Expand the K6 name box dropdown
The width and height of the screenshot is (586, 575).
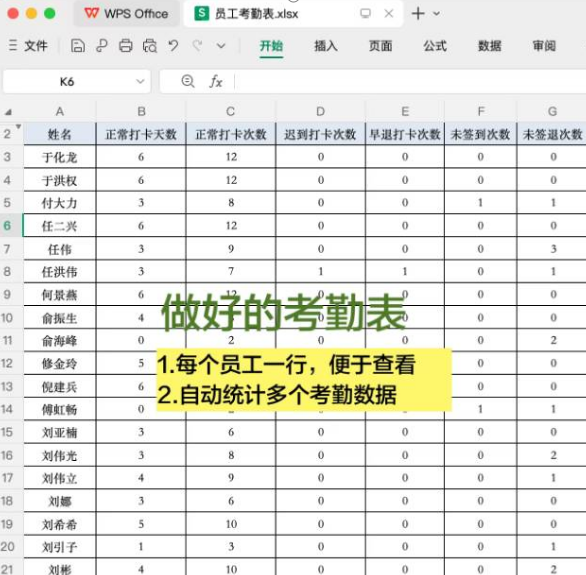(140, 81)
